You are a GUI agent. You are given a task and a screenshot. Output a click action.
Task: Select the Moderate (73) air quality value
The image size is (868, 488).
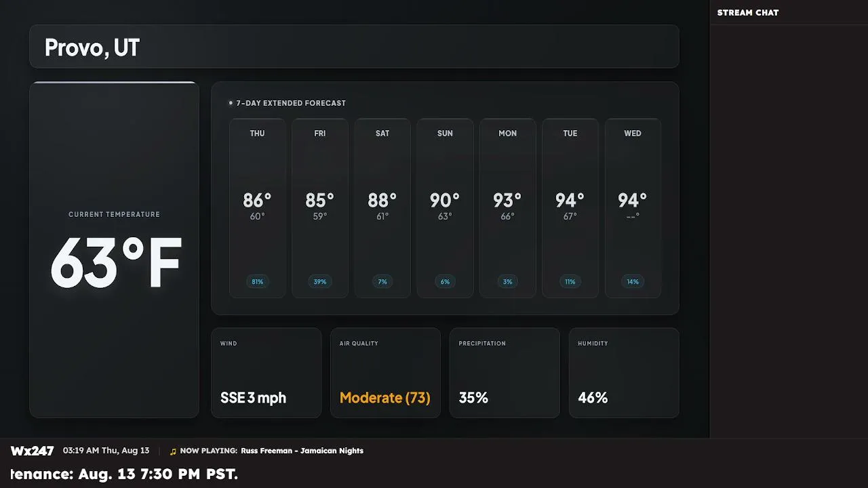(x=385, y=398)
